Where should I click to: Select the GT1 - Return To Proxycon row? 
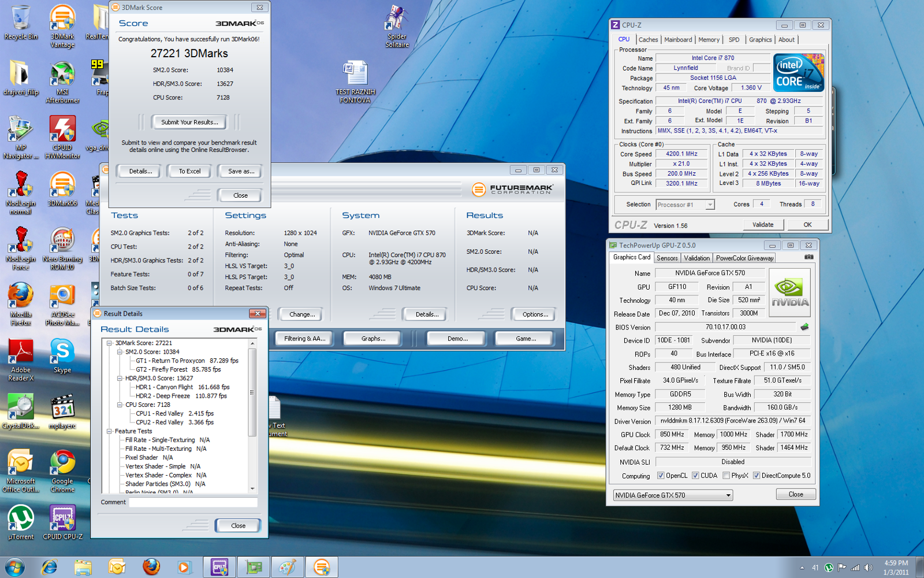(187, 361)
